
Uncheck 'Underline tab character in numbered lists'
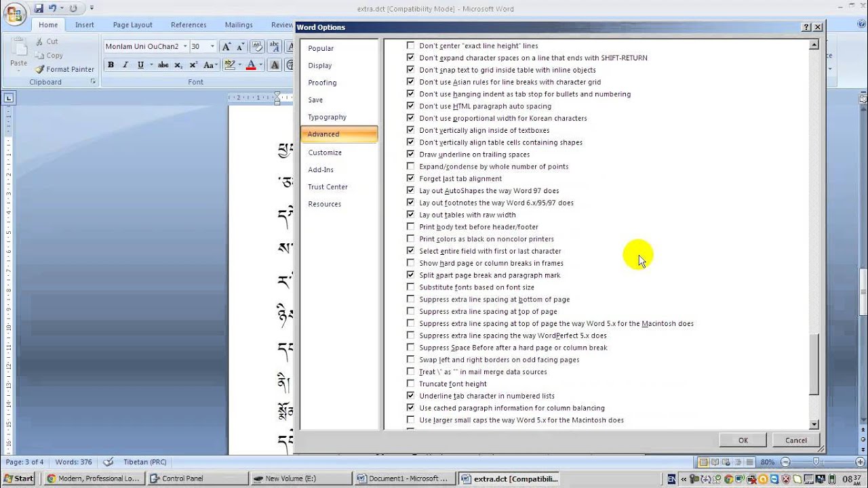(x=410, y=395)
